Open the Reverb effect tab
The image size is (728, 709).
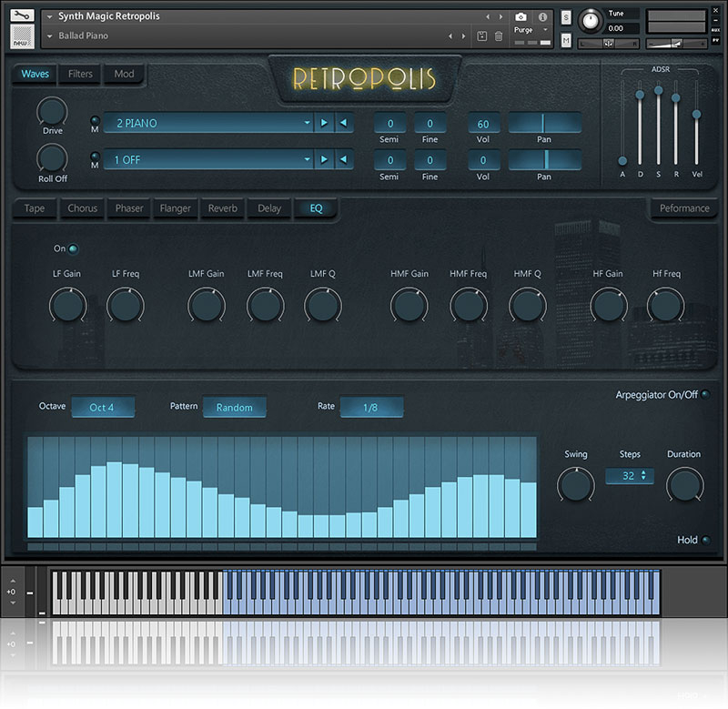click(222, 208)
